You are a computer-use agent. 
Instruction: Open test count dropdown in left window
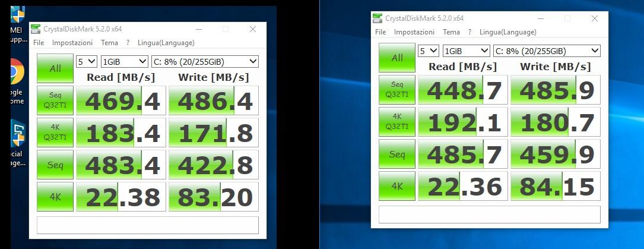(87, 62)
